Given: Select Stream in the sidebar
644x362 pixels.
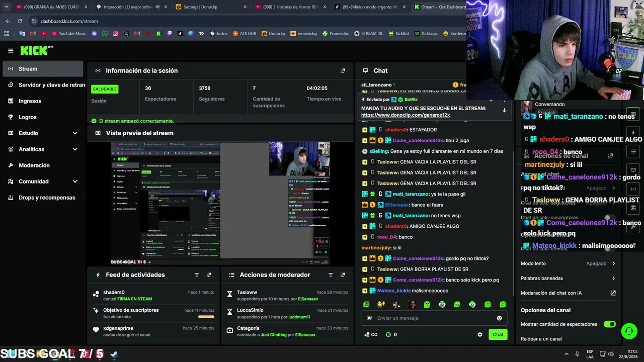Looking at the screenshot, I should coord(43,69).
